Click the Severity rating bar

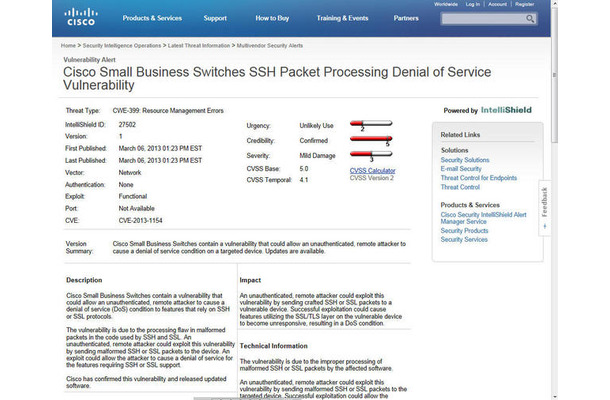point(371,155)
